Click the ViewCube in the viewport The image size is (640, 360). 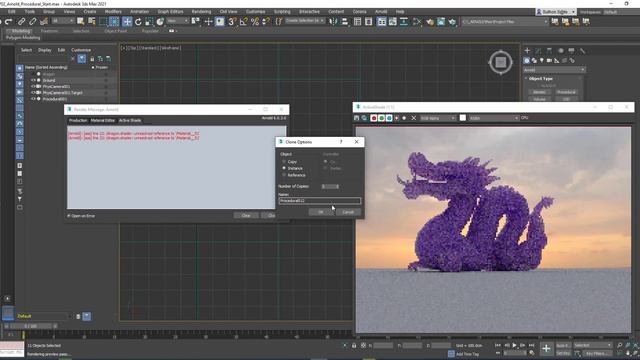(501, 62)
